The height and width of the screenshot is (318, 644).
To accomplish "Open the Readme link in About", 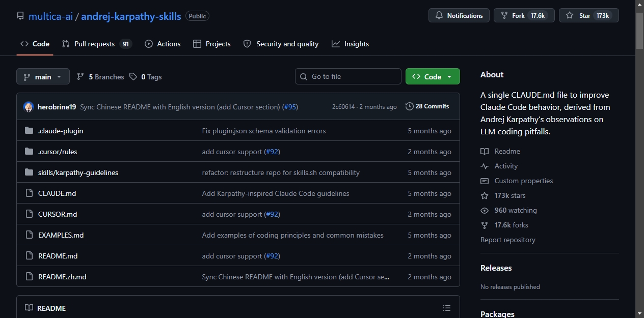I will pos(501,151).
